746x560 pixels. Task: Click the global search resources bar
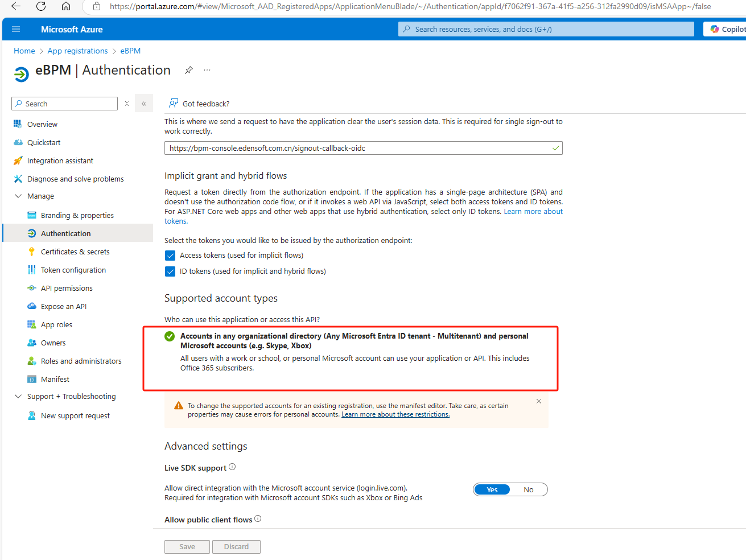tap(546, 29)
